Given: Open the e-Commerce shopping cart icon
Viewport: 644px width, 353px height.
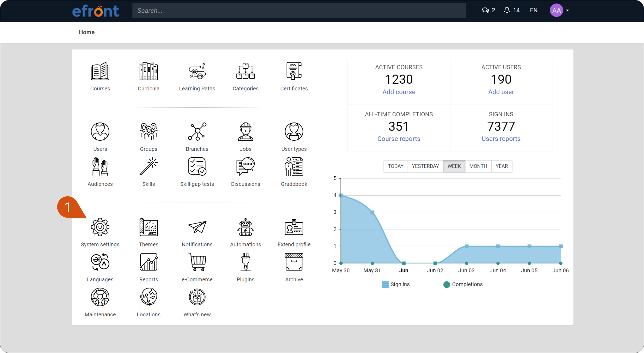Looking at the screenshot, I should 197,262.
